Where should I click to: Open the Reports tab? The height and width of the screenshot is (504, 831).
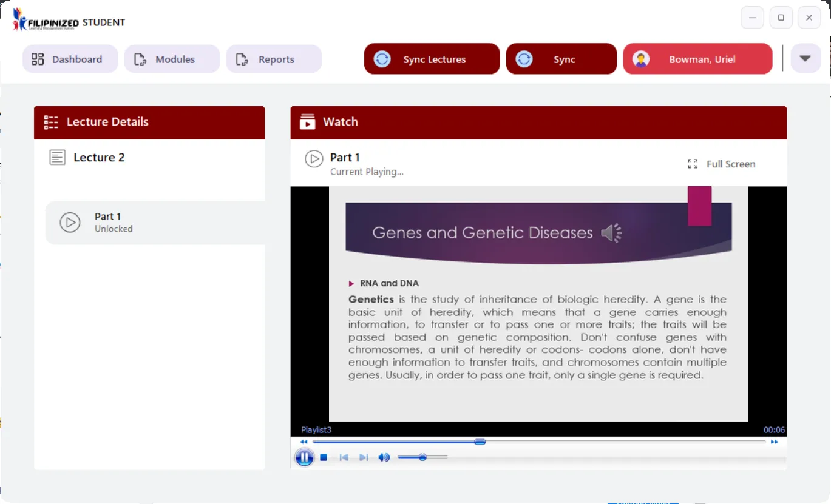pyautogui.click(x=274, y=59)
